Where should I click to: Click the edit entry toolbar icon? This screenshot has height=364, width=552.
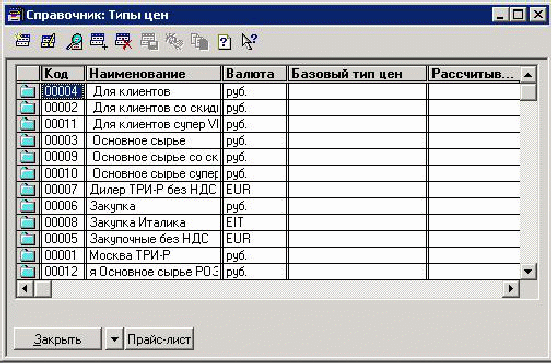coord(48,41)
